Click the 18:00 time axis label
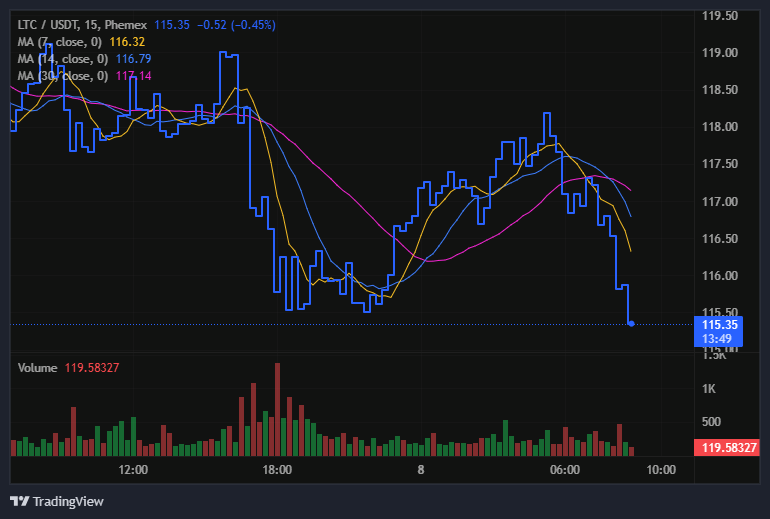This screenshot has height=519, width=770. coord(277,469)
